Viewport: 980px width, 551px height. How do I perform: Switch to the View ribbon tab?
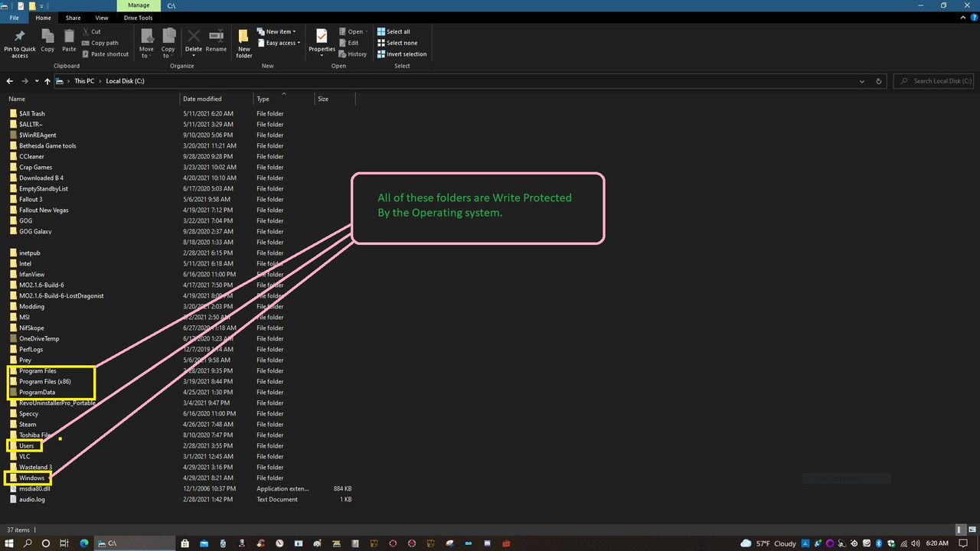(102, 18)
